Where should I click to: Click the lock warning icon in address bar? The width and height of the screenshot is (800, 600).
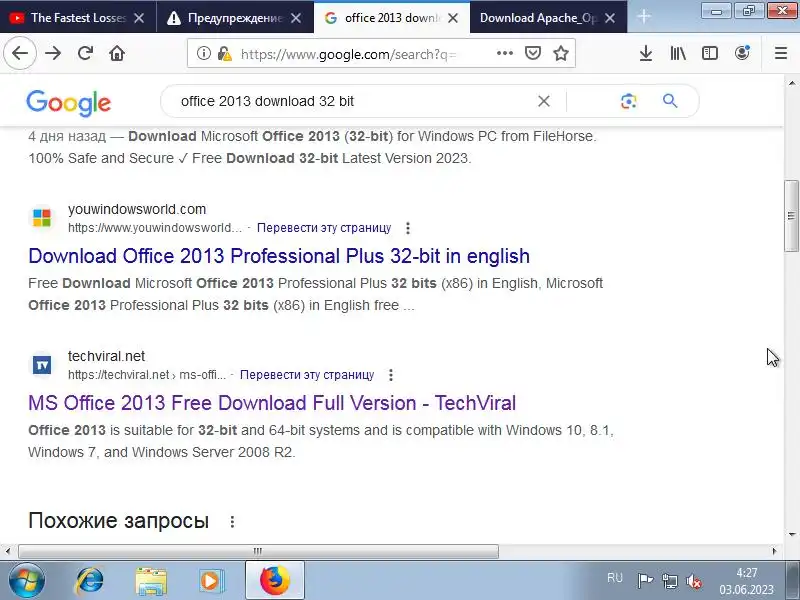[224, 53]
